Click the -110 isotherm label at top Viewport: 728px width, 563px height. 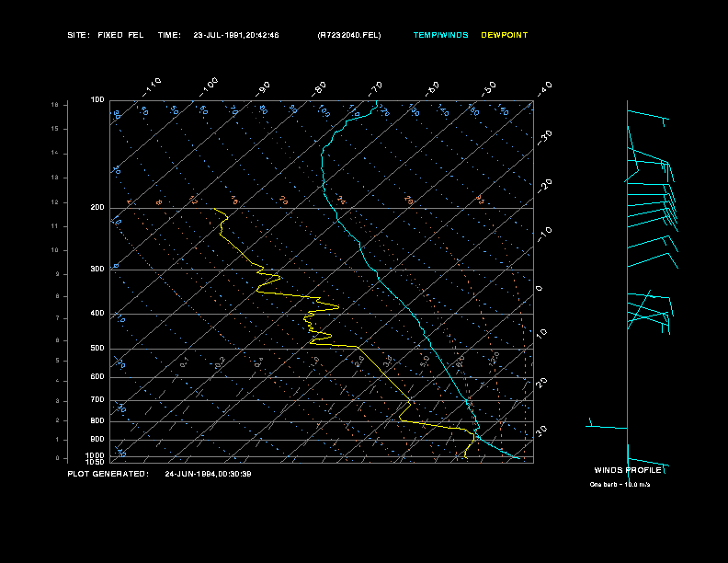tap(152, 87)
